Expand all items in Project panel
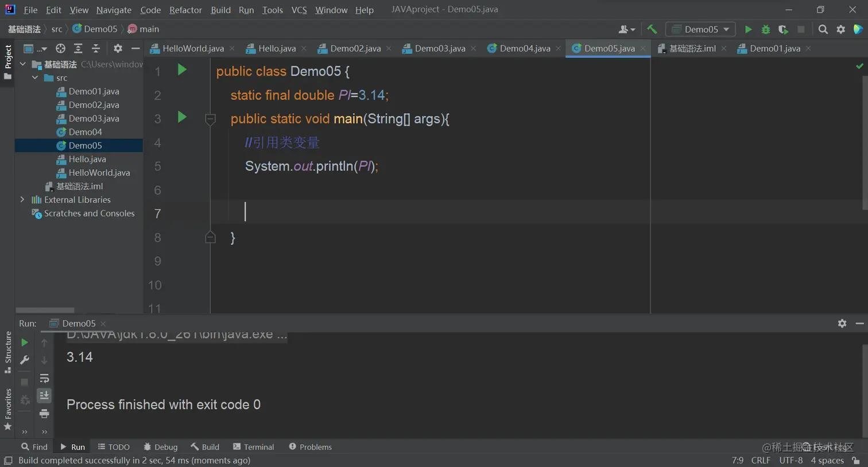 [x=78, y=49]
